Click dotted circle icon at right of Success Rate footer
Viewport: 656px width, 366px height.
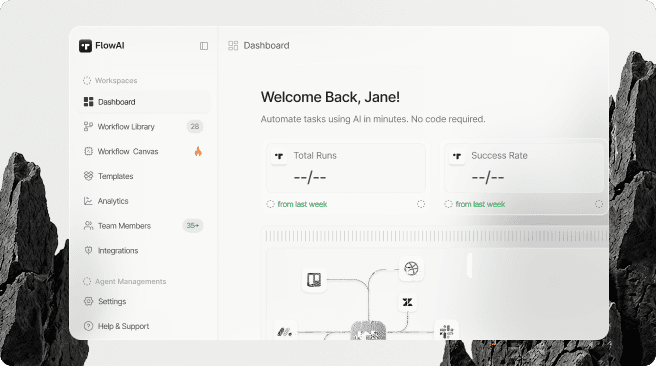599,204
